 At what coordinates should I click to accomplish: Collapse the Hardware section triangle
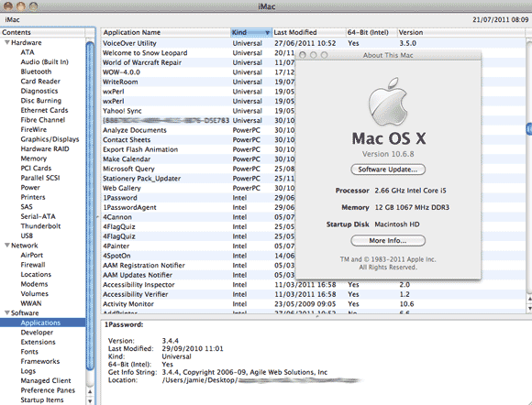(6, 42)
